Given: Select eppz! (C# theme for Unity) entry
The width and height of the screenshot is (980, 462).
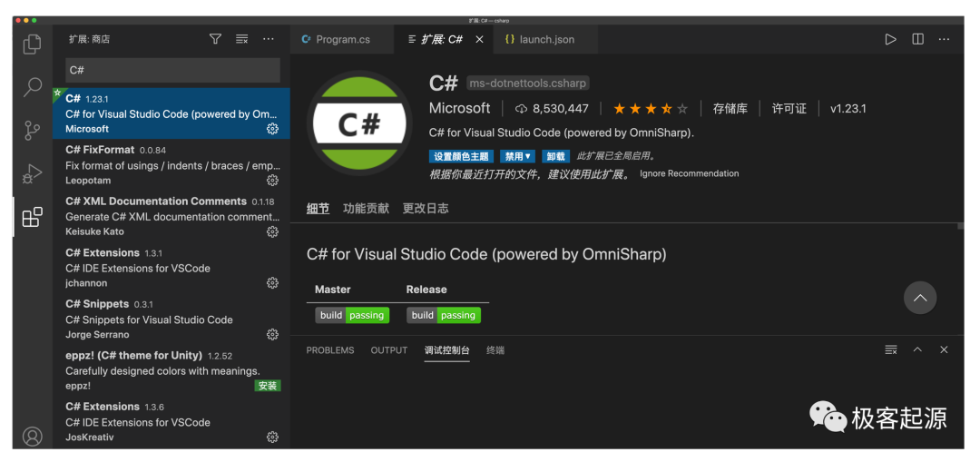Looking at the screenshot, I should click(x=171, y=369).
